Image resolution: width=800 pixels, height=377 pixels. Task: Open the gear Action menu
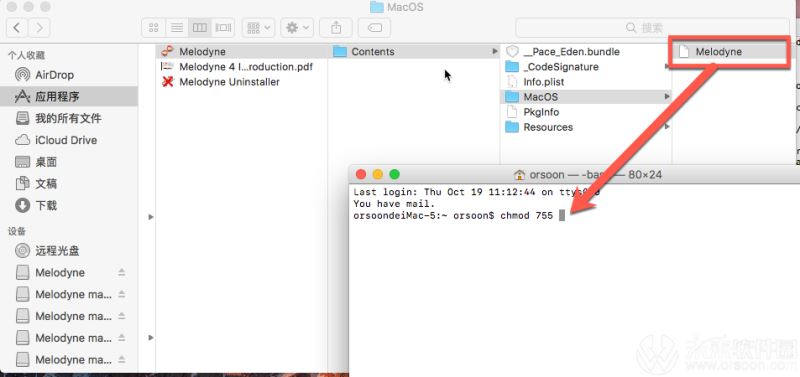point(297,28)
